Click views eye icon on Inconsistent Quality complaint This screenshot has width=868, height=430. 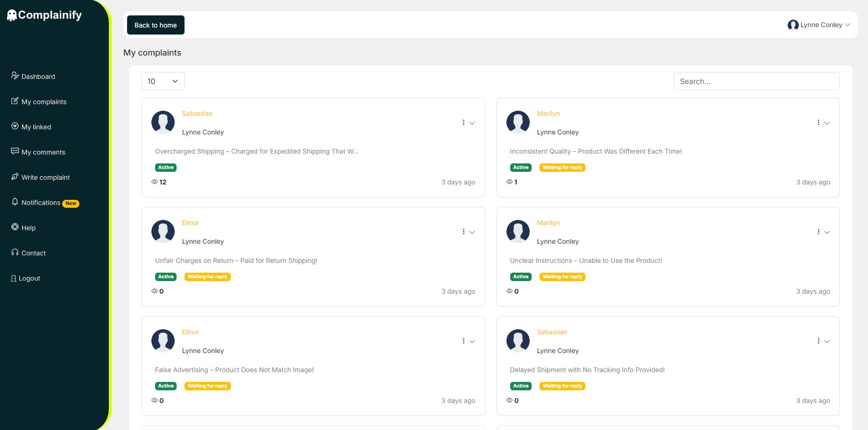(509, 182)
